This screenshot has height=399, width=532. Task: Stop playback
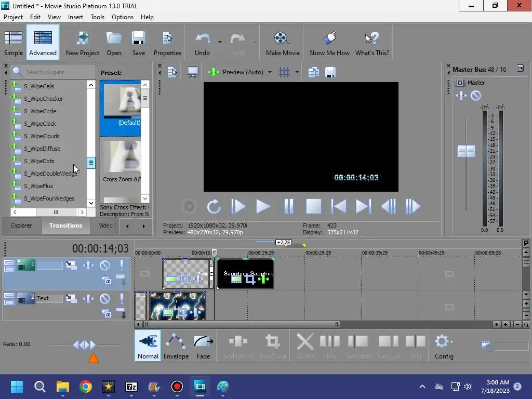(x=313, y=206)
